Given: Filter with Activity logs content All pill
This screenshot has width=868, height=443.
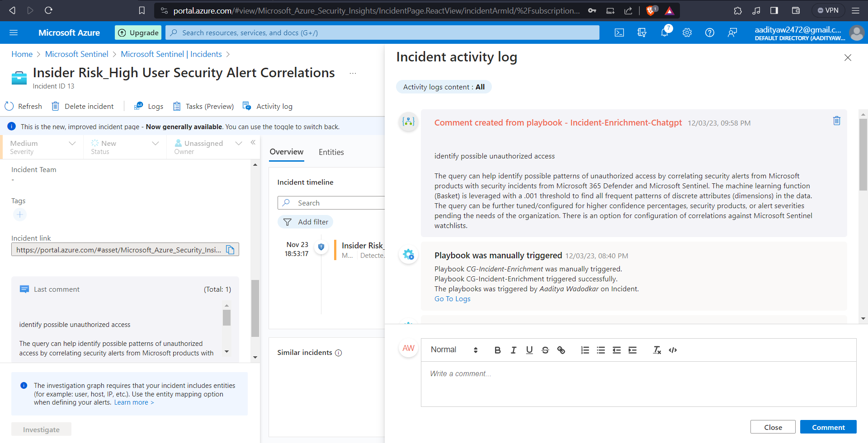Looking at the screenshot, I should click(x=443, y=87).
